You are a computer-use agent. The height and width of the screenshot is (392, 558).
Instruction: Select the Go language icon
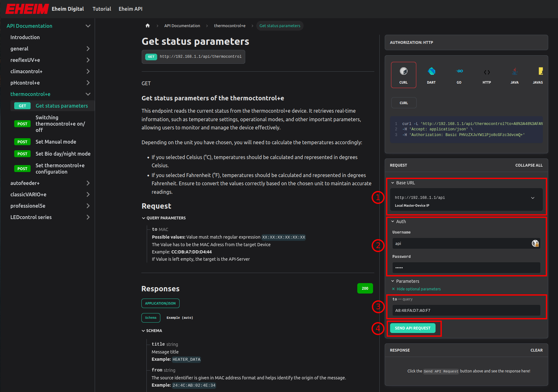pos(459,75)
